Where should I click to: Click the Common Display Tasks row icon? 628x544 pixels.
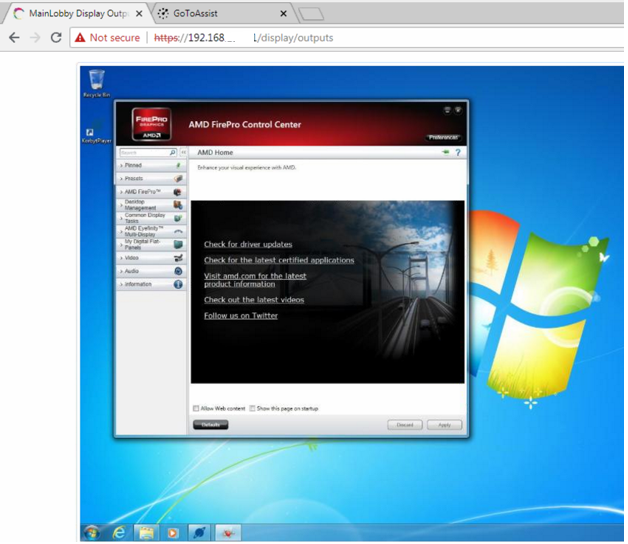[x=178, y=218]
